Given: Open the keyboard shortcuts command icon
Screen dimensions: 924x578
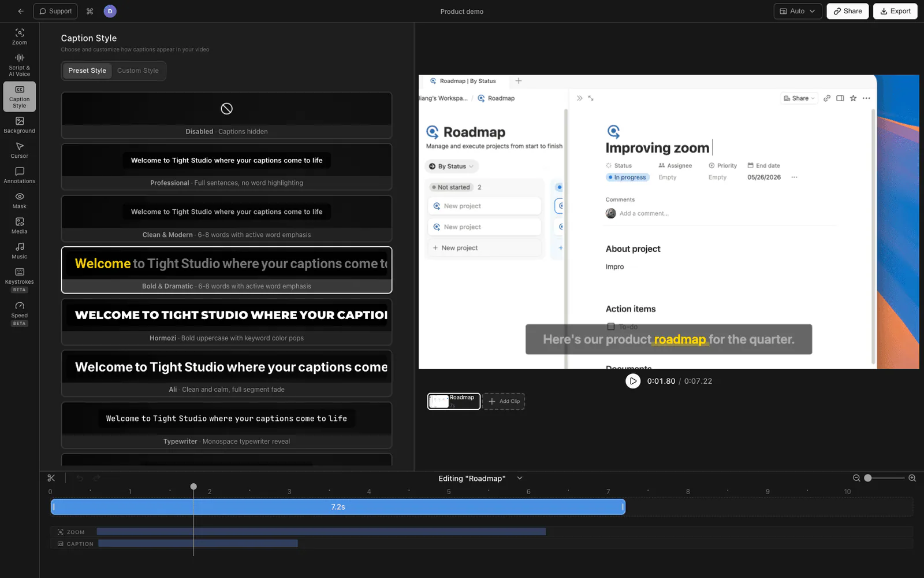Looking at the screenshot, I should tap(90, 11).
